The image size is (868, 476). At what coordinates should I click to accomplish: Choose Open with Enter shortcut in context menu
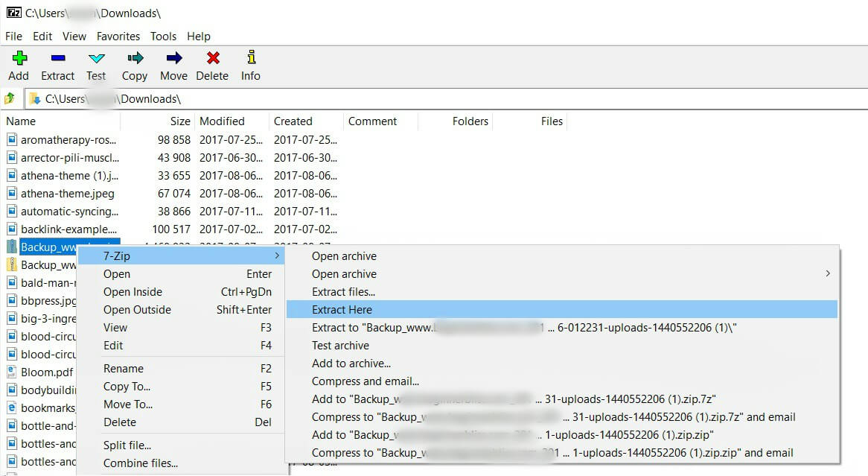point(181,273)
